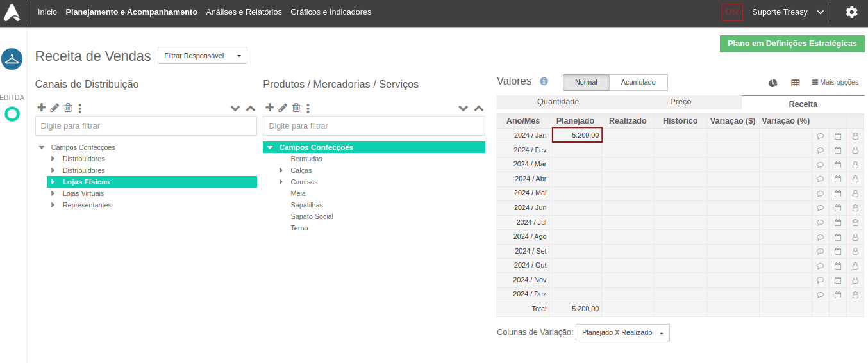Viewport: 868px width, 363px height.
Task: Expand all products with down chevron
Action: click(463, 109)
